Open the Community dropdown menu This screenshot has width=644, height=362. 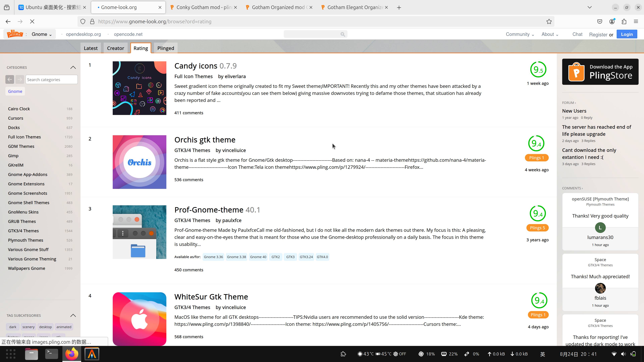click(520, 34)
